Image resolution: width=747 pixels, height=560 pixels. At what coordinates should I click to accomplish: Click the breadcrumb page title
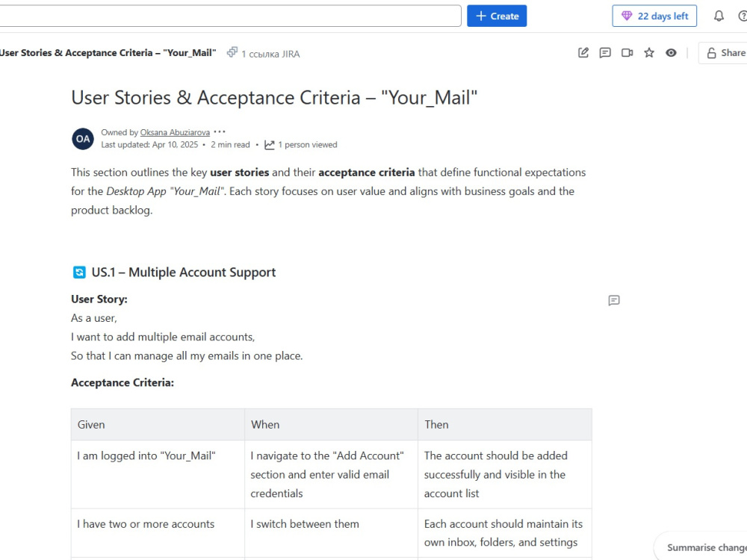point(108,53)
